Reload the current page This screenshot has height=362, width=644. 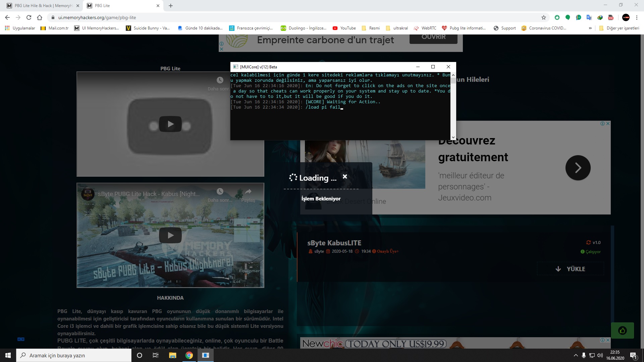click(x=29, y=17)
